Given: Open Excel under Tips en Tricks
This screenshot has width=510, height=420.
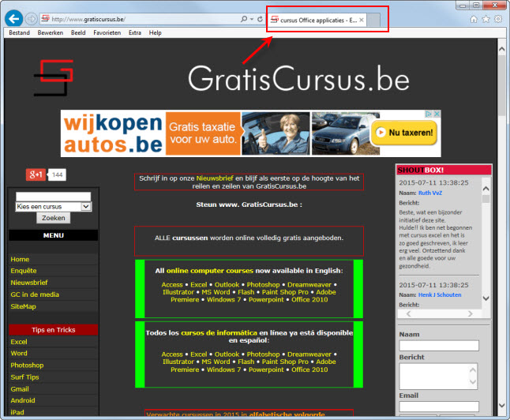Looking at the screenshot, I should pyautogui.click(x=19, y=342).
